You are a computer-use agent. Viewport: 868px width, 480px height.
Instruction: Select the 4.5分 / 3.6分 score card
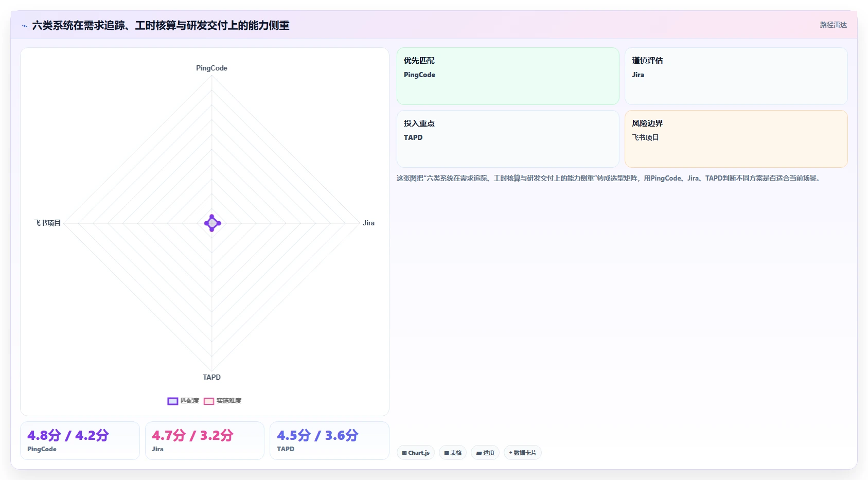click(329, 440)
